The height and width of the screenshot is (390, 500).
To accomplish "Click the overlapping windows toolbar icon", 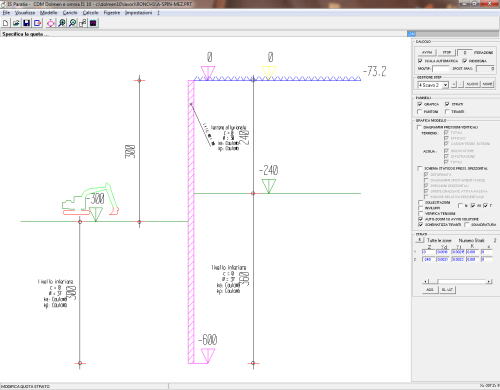I will pos(83,23).
